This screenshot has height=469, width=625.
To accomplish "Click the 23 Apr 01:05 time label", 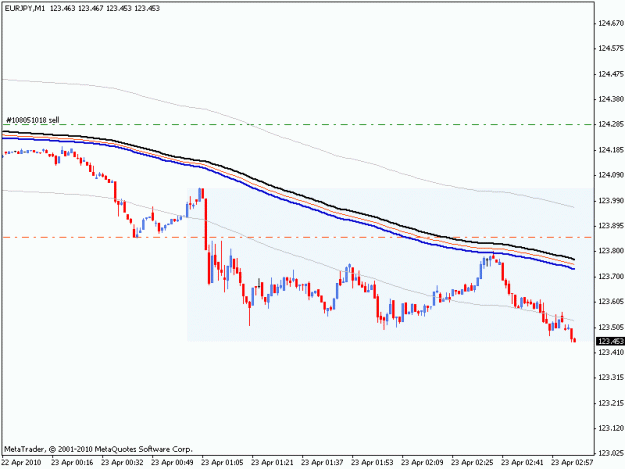I will pyautogui.click(x=222, y=463).
